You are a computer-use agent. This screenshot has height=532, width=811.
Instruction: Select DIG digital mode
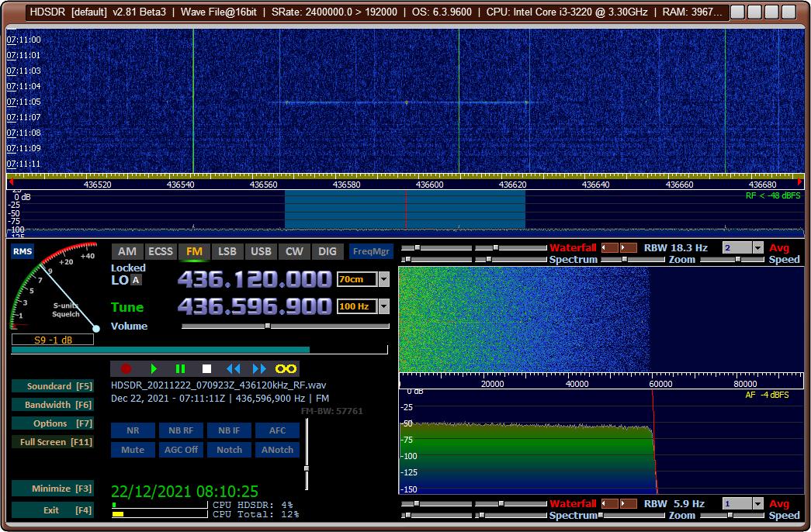click(x=328, y=252)
